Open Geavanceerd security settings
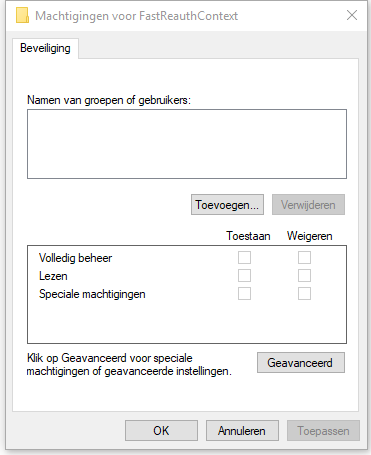 click(301, 363)
